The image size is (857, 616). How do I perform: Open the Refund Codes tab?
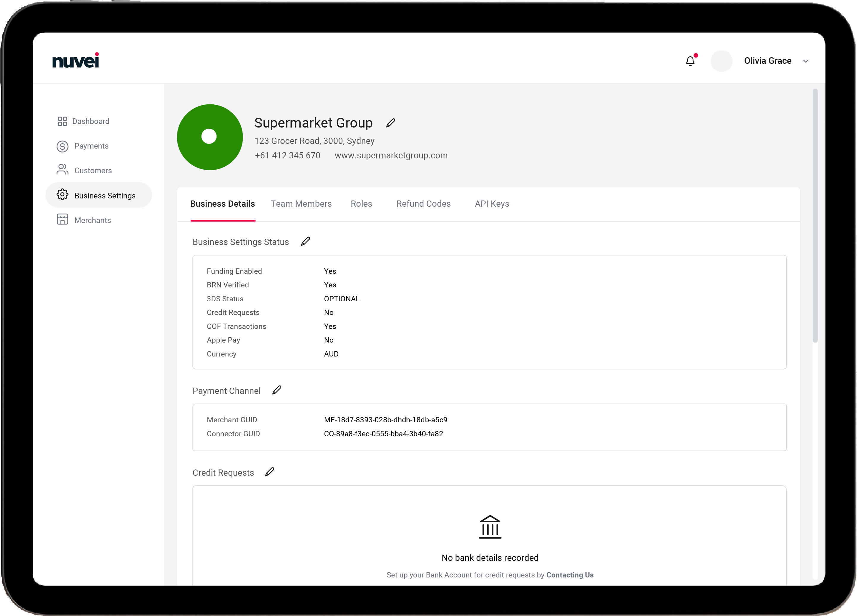point(423,204)
